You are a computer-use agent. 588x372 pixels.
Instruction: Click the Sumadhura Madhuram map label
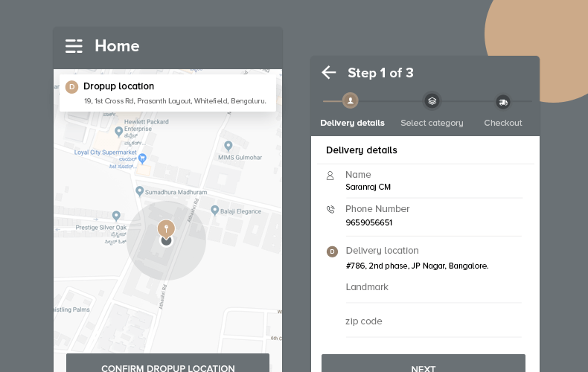(176, 192)
